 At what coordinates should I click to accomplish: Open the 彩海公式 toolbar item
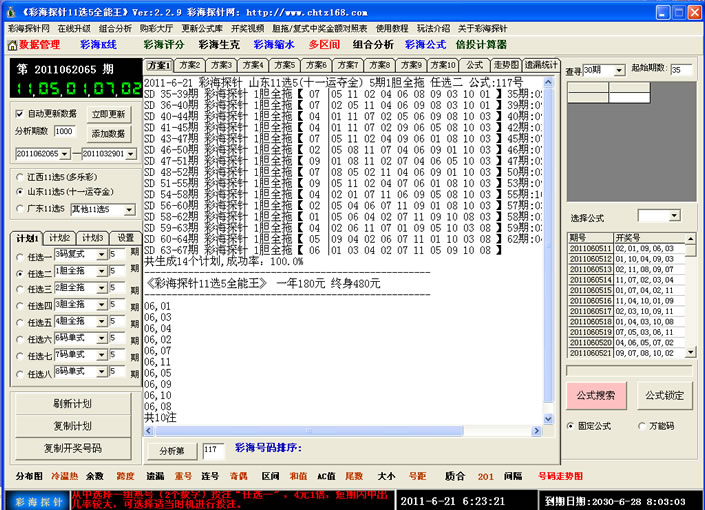click(x=425, y=45)
